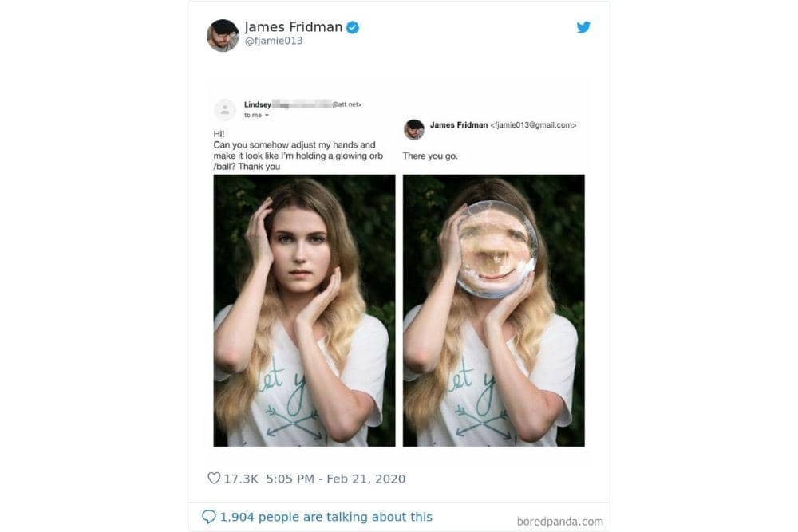Screen dimensions: 798x532
Task: Click the fjamie013@gmail.com email address
Action: (x=534, y=125)
